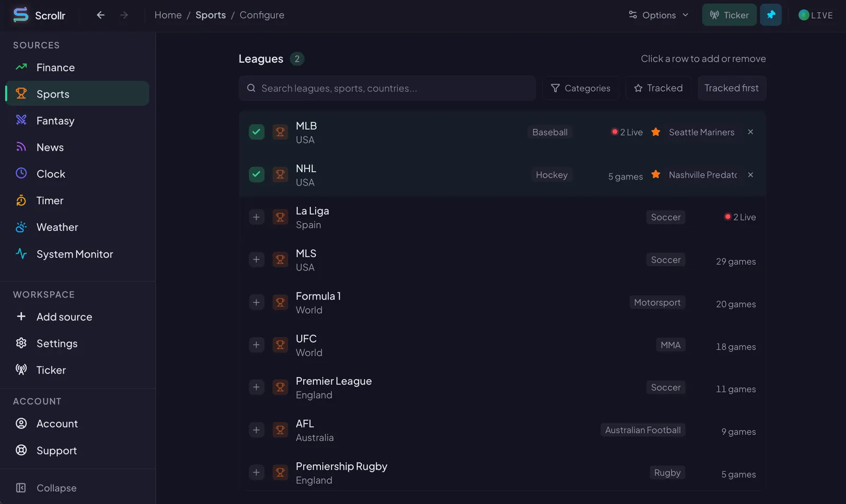The width and height of the screenshot is (846, 504).
Task: Select News source in sidebar
Action: (x=77, y=147)
